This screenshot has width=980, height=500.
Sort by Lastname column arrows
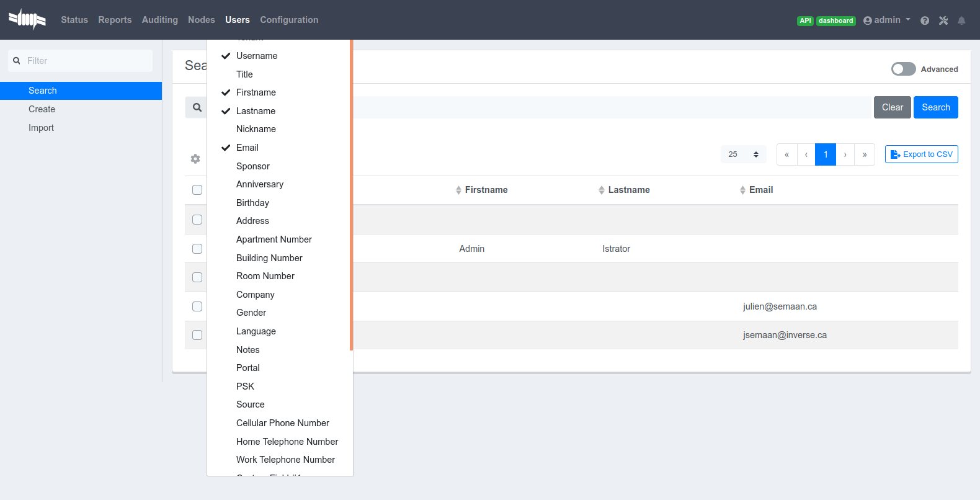click(602, 190)
